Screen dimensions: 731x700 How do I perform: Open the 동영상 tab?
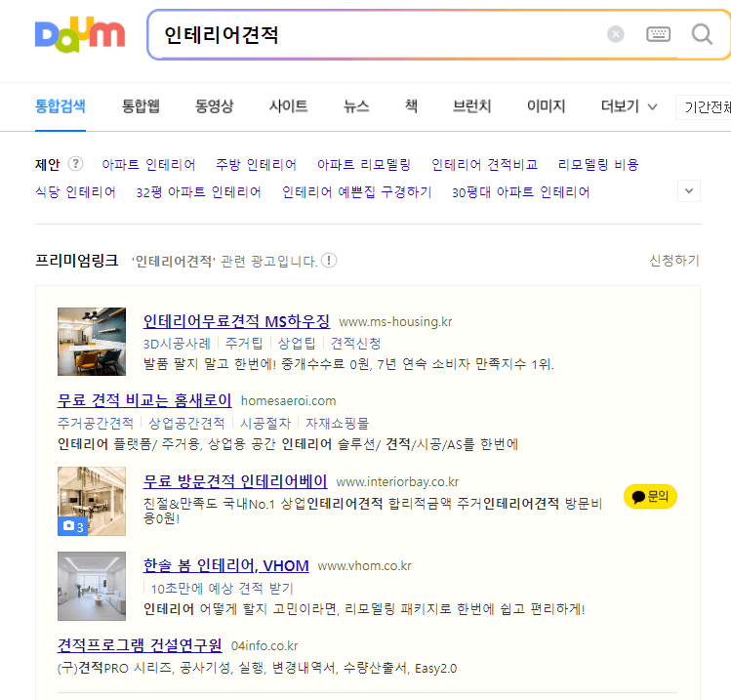point(214,106)
